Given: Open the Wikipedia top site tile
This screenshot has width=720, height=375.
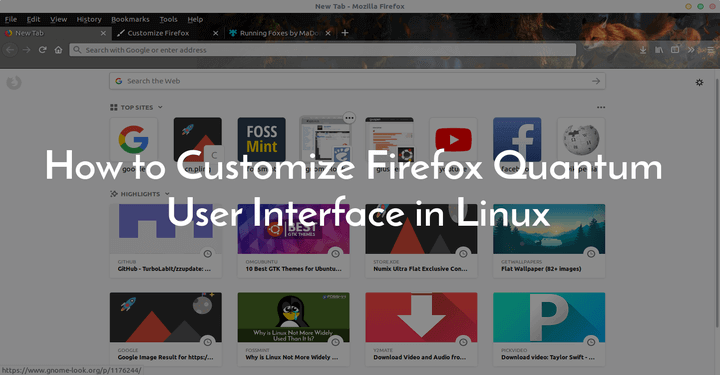Looking at the screenshot, I should pyautogui.click(x=581, y=140).
